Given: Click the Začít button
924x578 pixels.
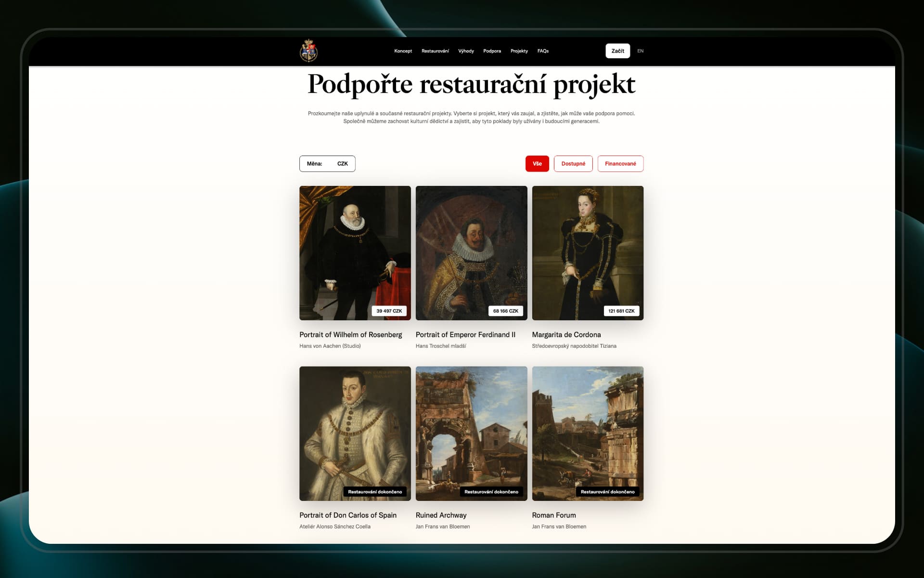Looking at the screenshot, I should coord(617,51).
